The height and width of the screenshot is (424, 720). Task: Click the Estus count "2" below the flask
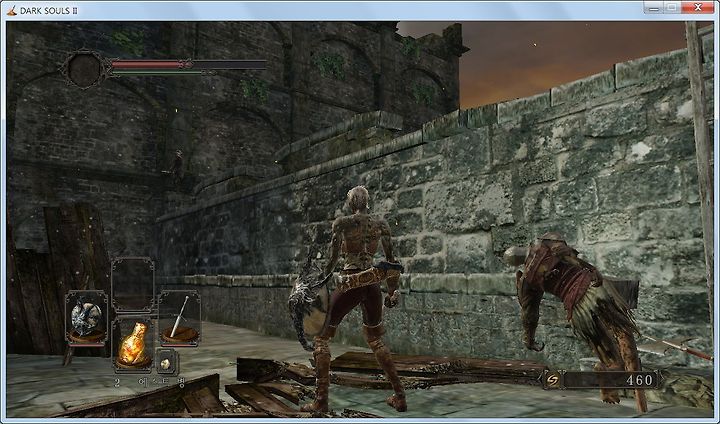[117, 382]
